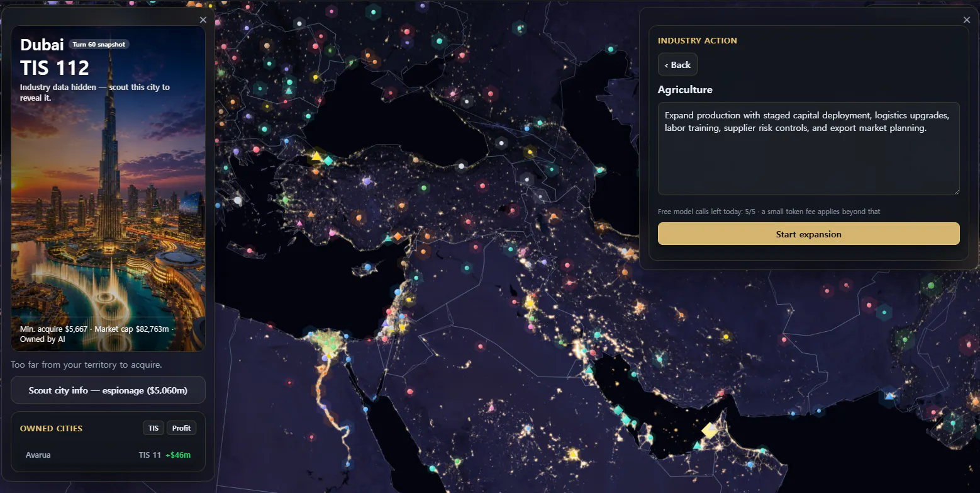The height and width of the screenshot is (493, 980).
Task: Click the Start expansion button
Action: pyautogui.click(x=808, y=234)
